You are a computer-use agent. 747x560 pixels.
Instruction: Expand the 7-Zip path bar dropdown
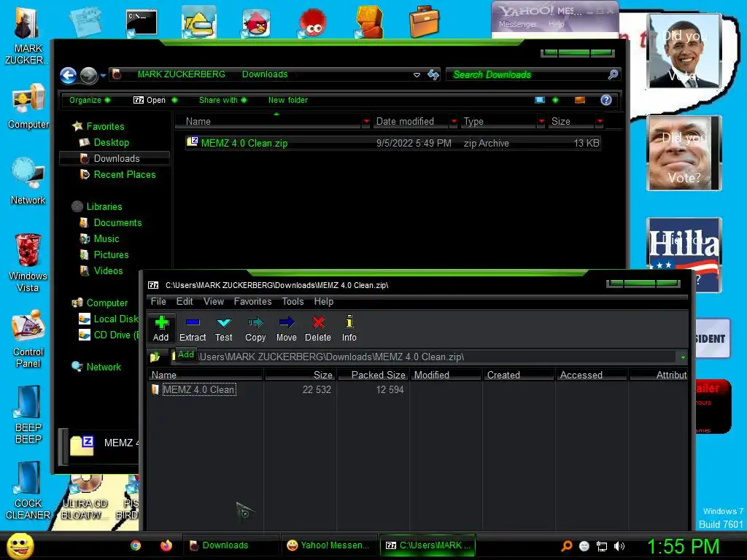[683, 357]
